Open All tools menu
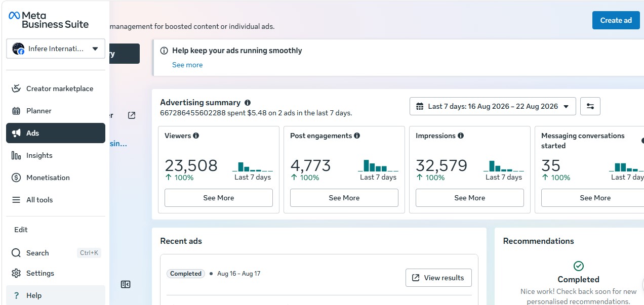 click(x=56, y=200)
